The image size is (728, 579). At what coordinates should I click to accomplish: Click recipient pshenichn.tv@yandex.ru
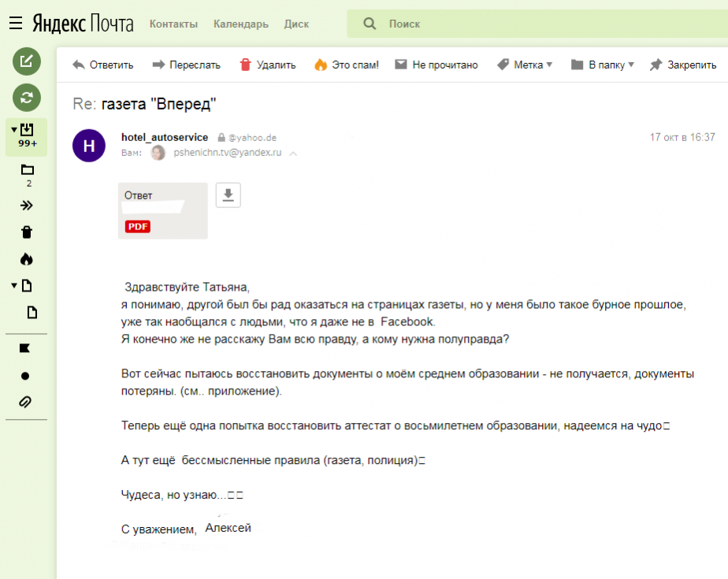click(228, 153)
